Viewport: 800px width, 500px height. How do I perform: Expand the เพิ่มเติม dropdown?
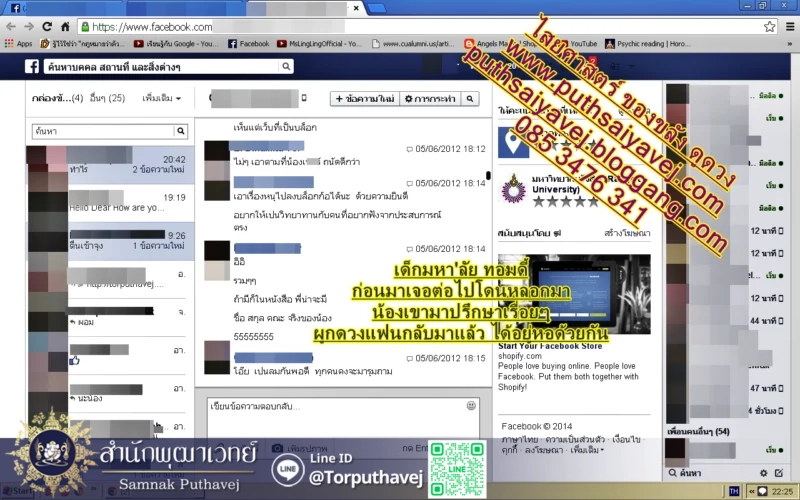[161, 98]
